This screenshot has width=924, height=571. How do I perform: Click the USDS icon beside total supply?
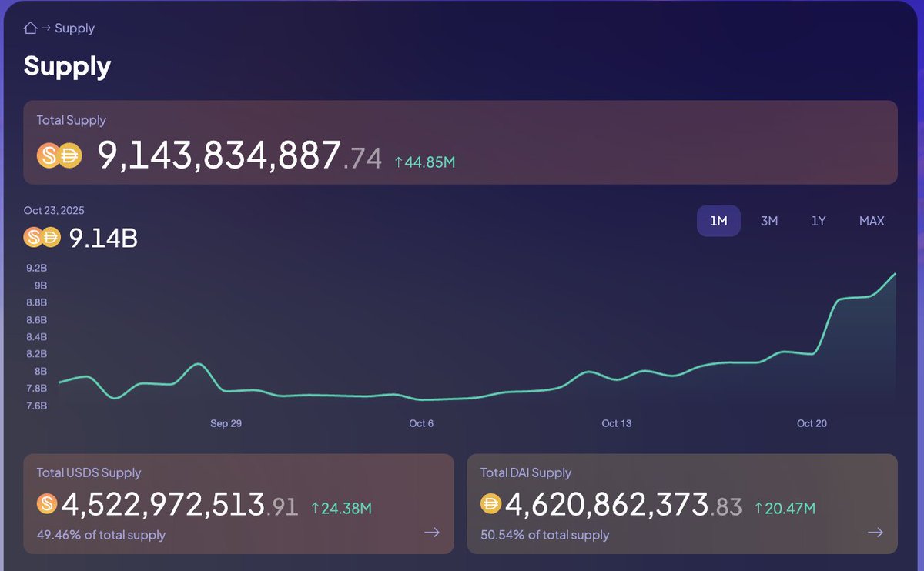[49, 156]
